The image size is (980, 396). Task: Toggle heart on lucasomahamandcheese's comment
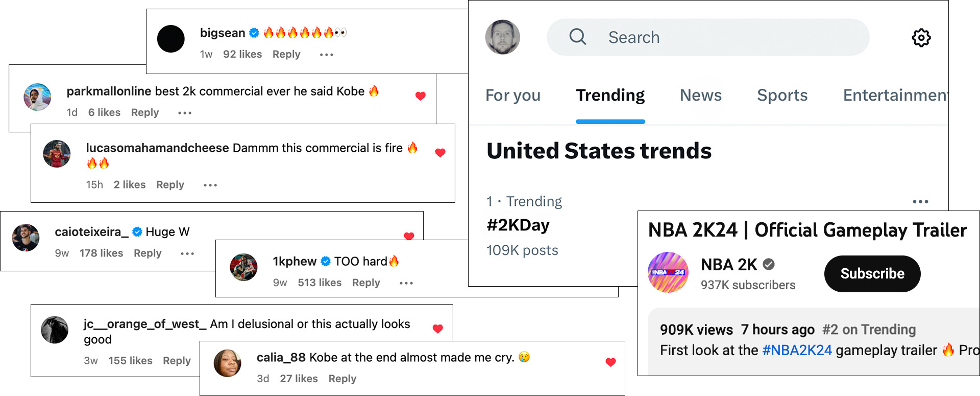[x=440, y=153]
